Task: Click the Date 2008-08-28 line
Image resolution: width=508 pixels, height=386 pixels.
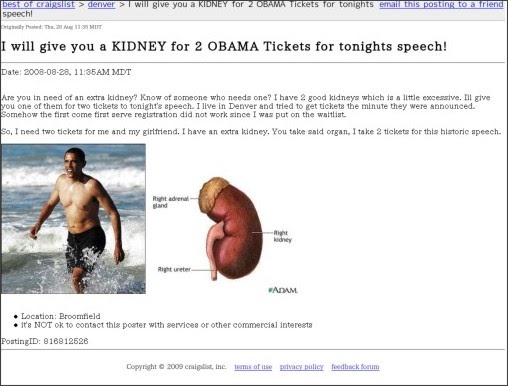Action: tap(66, 72)
